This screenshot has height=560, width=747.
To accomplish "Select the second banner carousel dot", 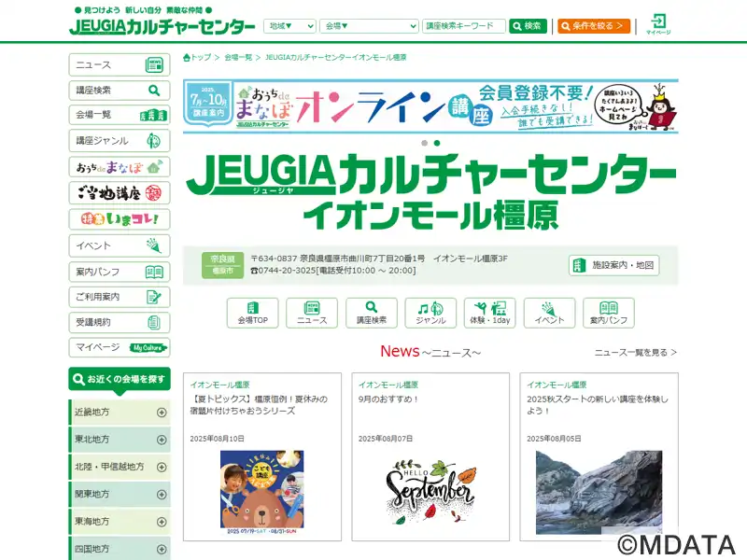I will coord(437,143).
